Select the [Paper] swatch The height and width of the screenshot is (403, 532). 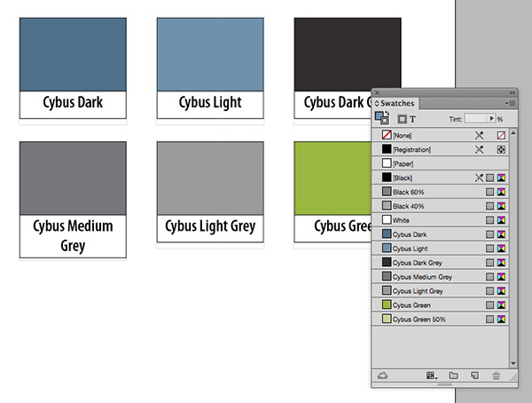[440, 163]
